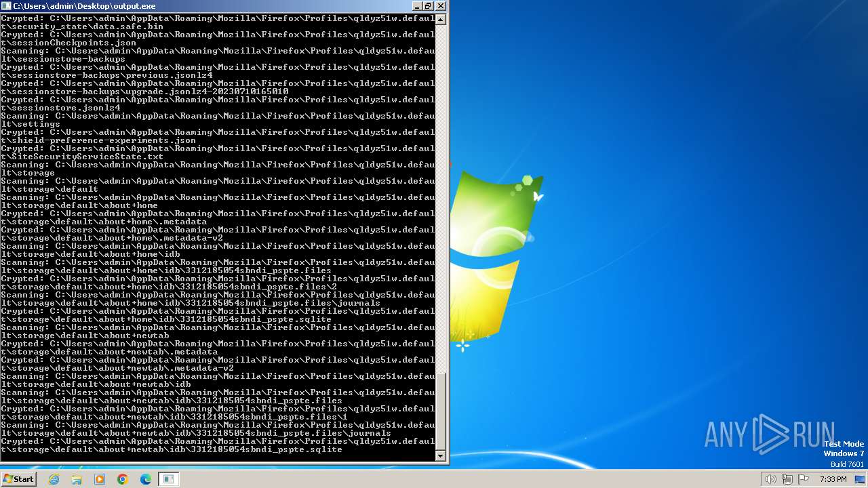This screenshot has height=488, width=868.
Task: Click the 'about+home\.metadata-v2' console line
Action: click(112, 238)
